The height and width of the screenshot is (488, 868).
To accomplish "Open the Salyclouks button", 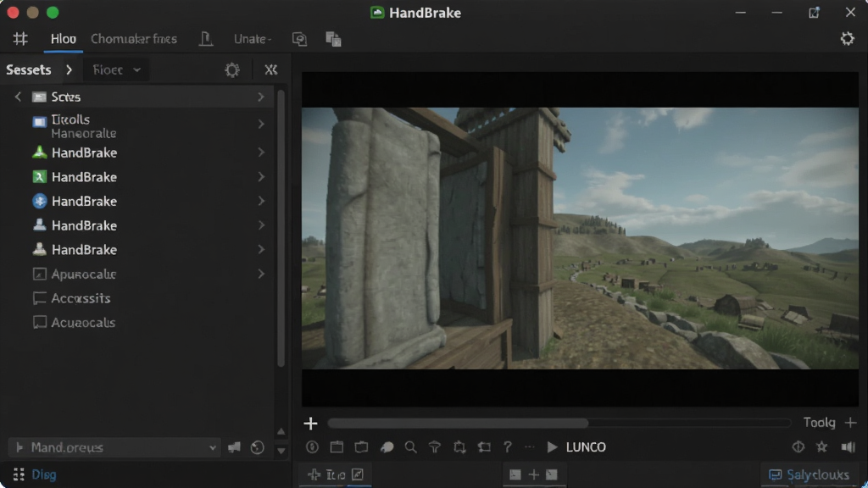I will [810, 474].
